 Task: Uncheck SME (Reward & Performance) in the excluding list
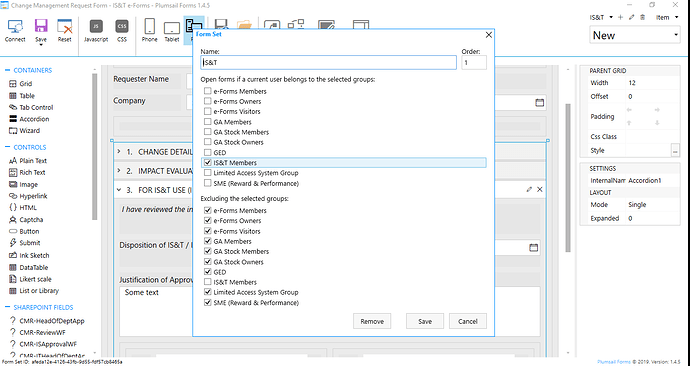pyautogui.click(x=208, y=303)
